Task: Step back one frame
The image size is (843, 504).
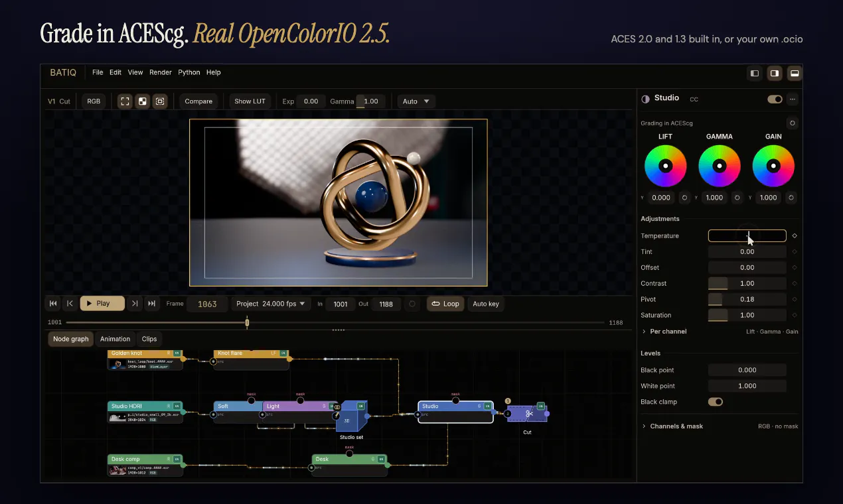Action: (x=70, y=304)
